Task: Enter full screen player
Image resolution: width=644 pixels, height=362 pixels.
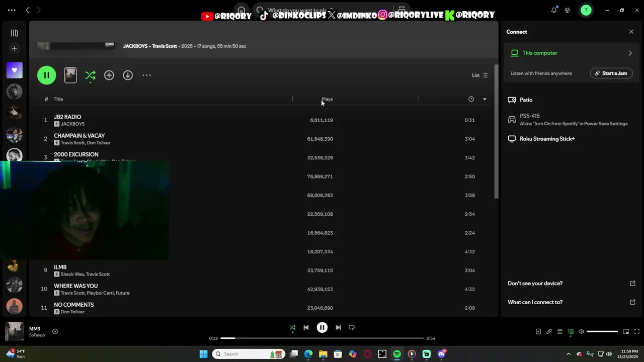Action: [636, 332]
